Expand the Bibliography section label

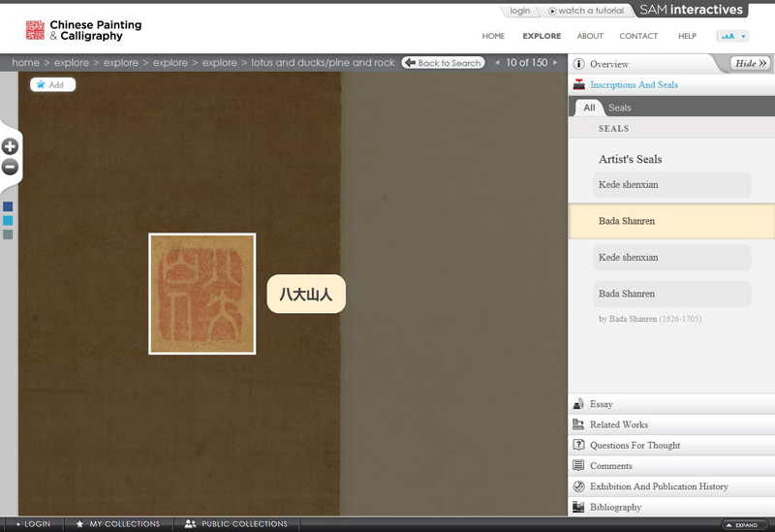click(x=615, y=507)
